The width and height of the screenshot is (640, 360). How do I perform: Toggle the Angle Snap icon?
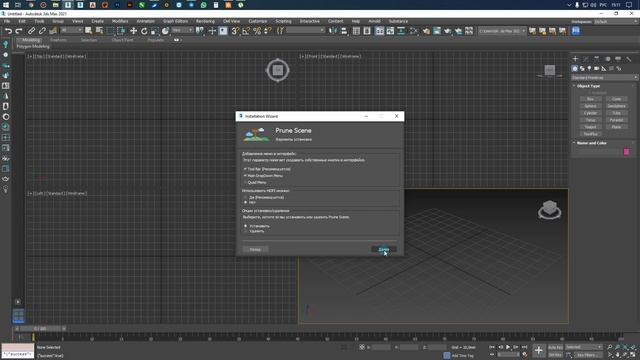point(246,31)
